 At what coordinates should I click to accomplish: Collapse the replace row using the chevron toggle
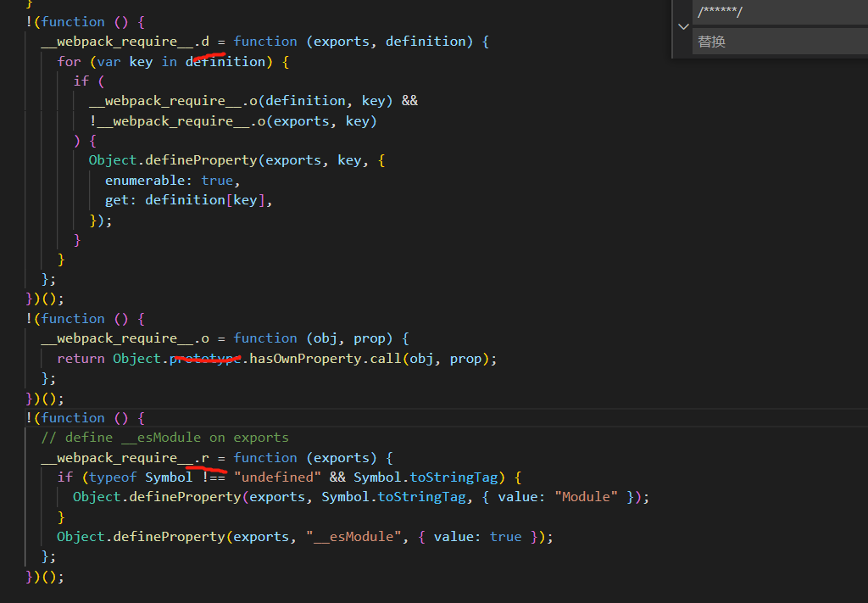click(683, 26)
